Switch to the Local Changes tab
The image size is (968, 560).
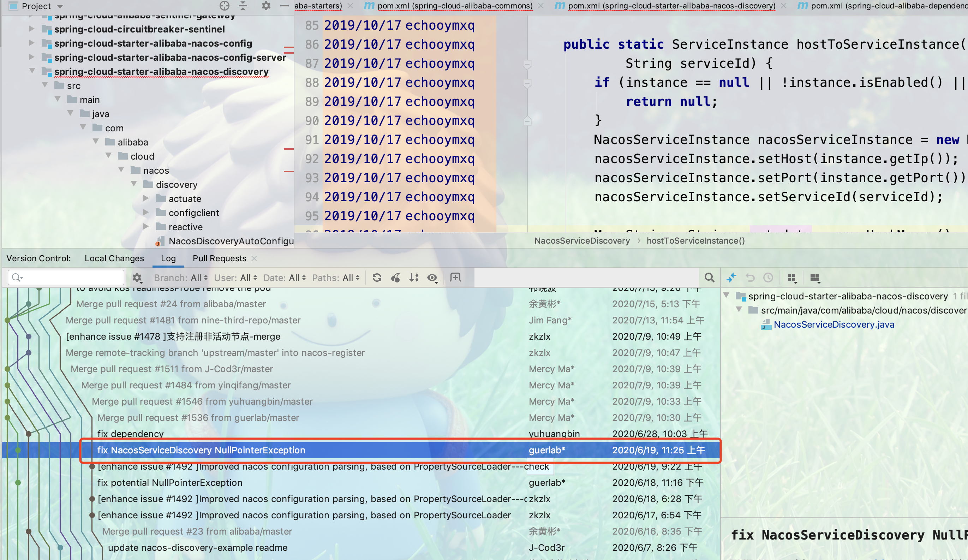click(114, 258)
